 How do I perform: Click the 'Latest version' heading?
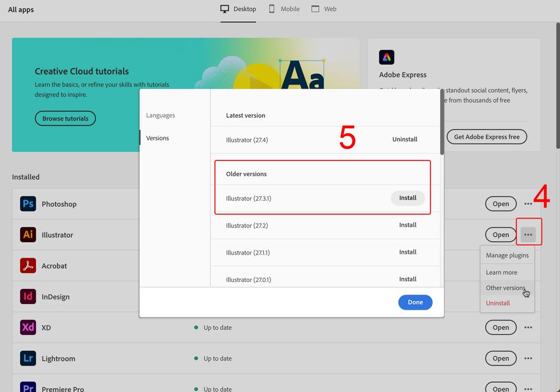[245, 116]
